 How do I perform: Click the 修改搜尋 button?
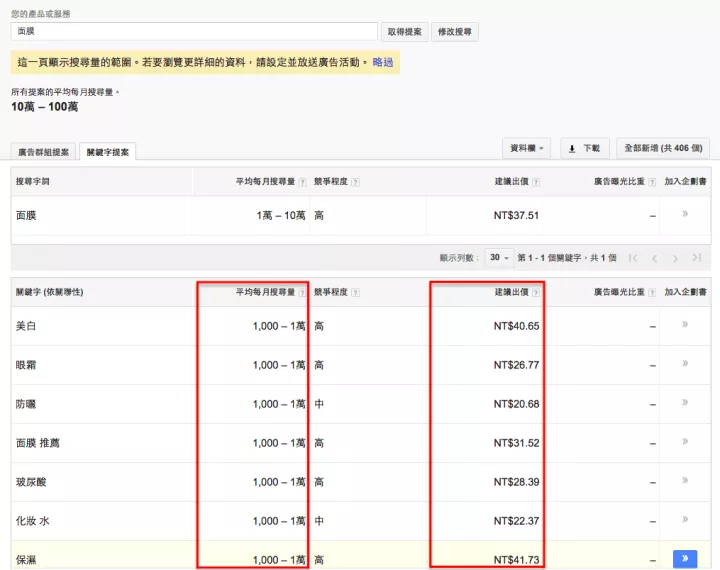click(x=455, y=32)
